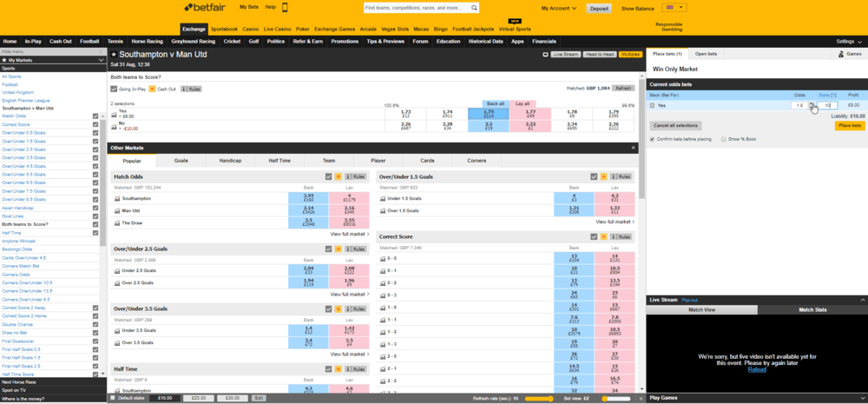The height and width of the screenshot is (404, 868).
Task: Click the star icon next to My Markets
Action: tap(4, 59)
